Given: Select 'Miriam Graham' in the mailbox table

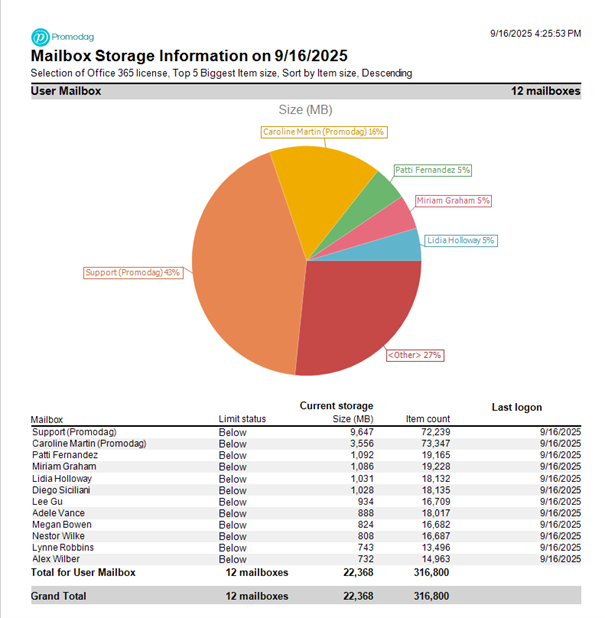Looking at the screenshot, I should [64, 466].
